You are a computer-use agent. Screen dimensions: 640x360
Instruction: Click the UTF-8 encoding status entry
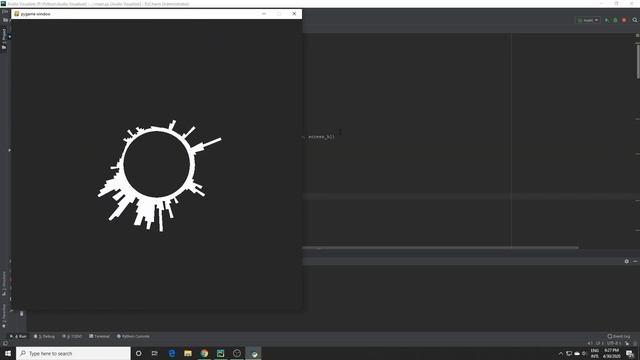[613, 343]
